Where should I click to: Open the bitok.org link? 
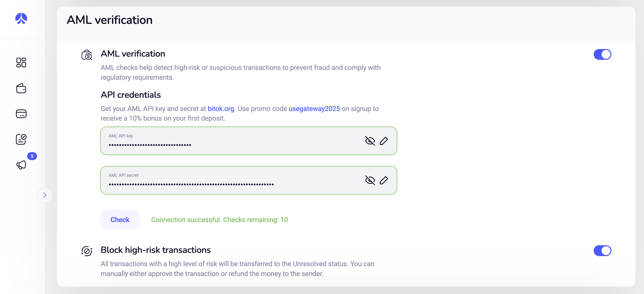click(x=221, y=109)
